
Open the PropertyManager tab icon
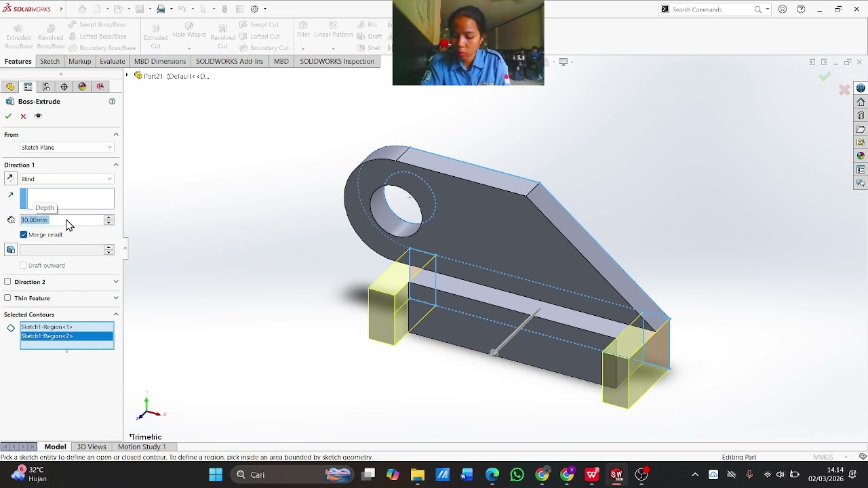[28, 87]
